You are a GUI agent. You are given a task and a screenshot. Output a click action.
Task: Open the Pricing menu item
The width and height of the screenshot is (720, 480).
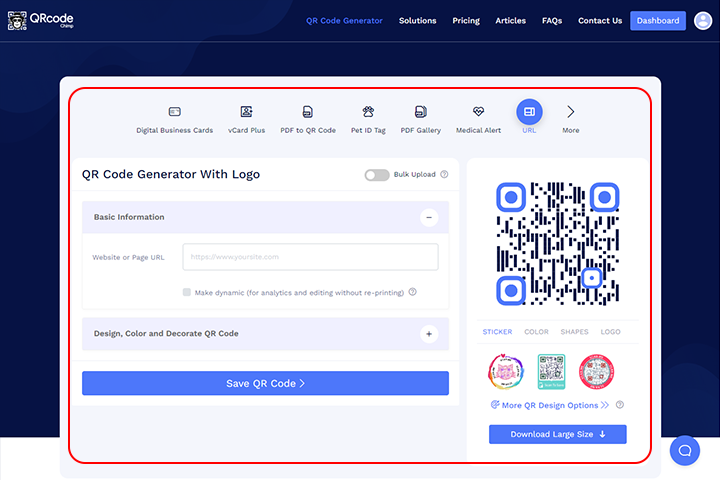tap(466, 21)
